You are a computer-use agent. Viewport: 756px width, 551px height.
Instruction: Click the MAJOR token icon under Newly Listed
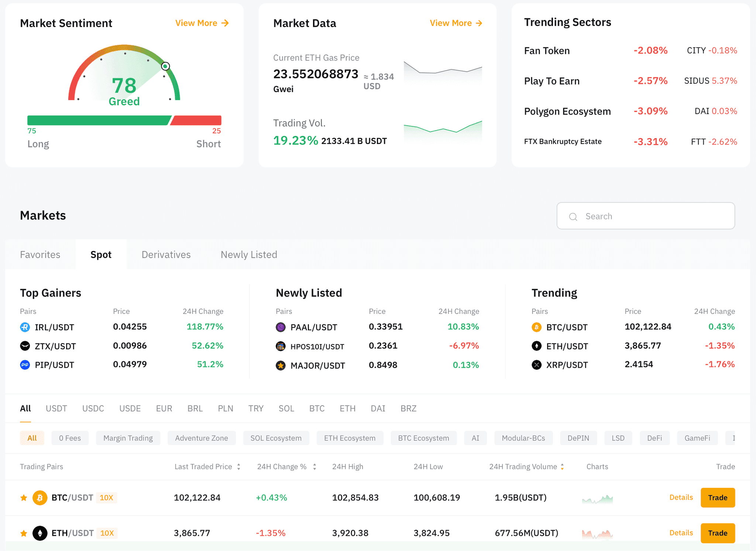[281, 365]
